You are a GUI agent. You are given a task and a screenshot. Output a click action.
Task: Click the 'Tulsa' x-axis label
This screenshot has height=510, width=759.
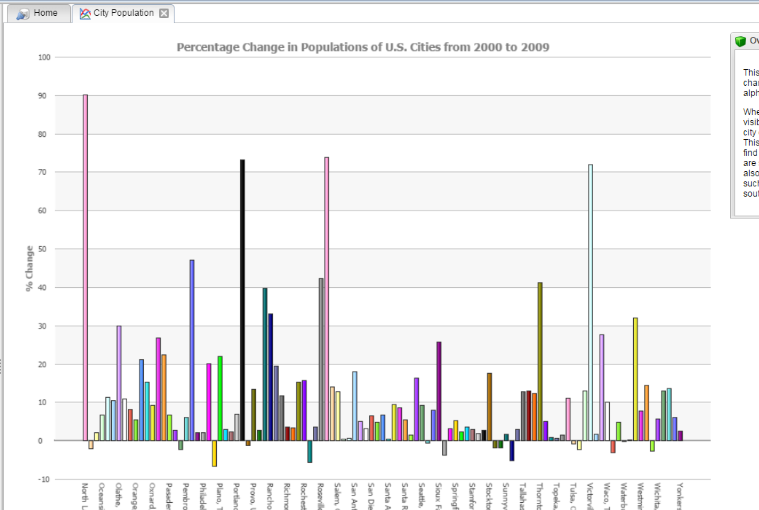[x=568, y=495]
